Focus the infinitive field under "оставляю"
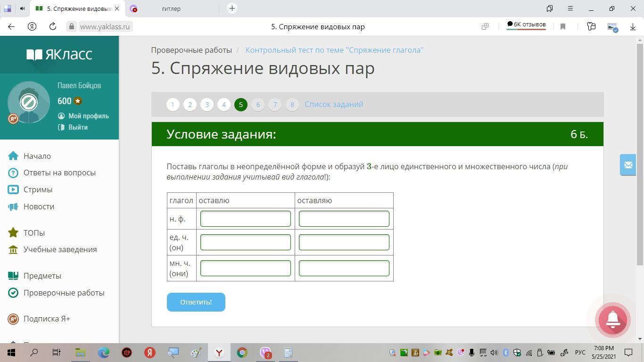The width and height of the screenshot is (644, 362). coord(344,219)
